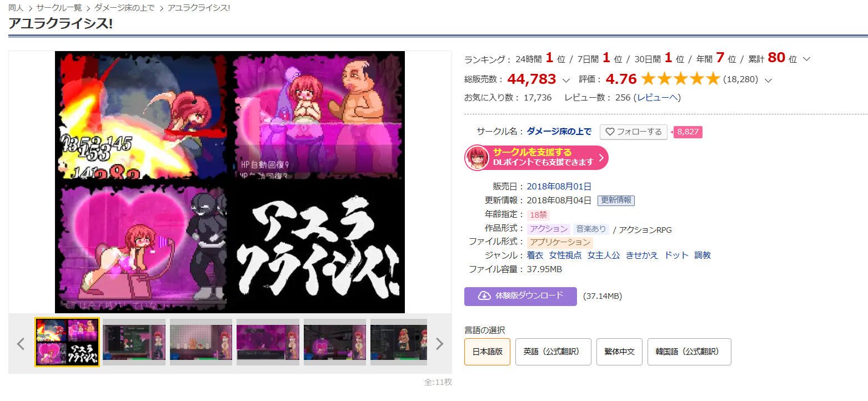Click the heart icon on the follow button
Viewport: 868px width, 401px height.
pos(610,132)
